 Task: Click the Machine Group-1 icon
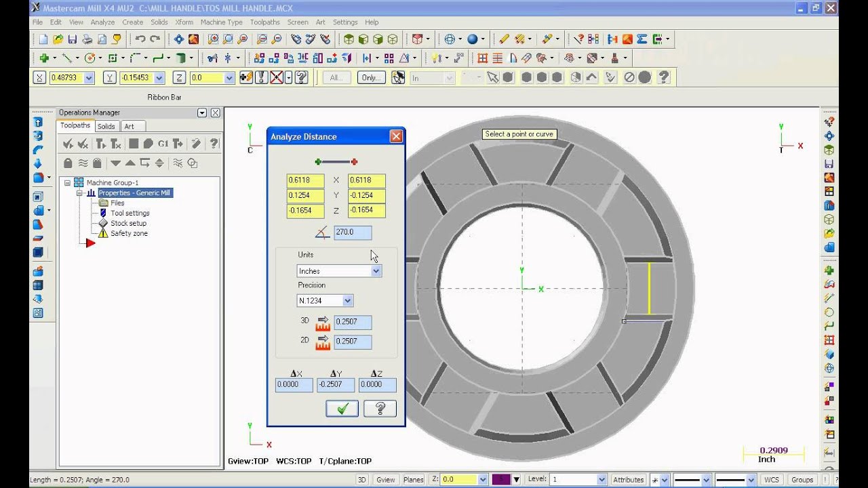79,182
